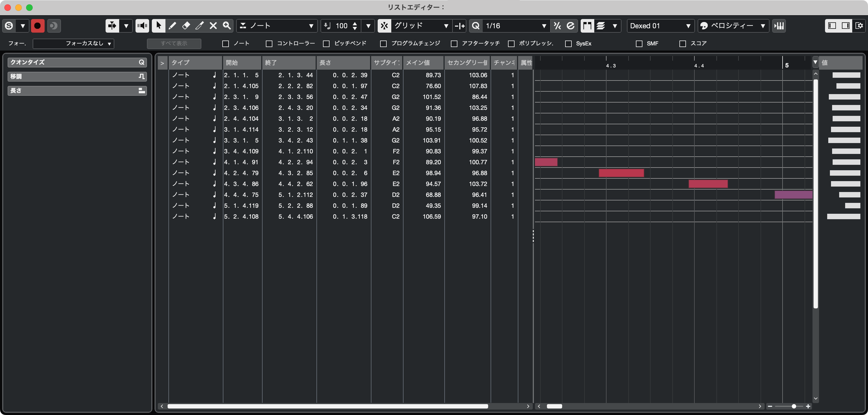Click the タイプ column header
The height and width of the screenshot is (415, 868).
tap(195, 63)
